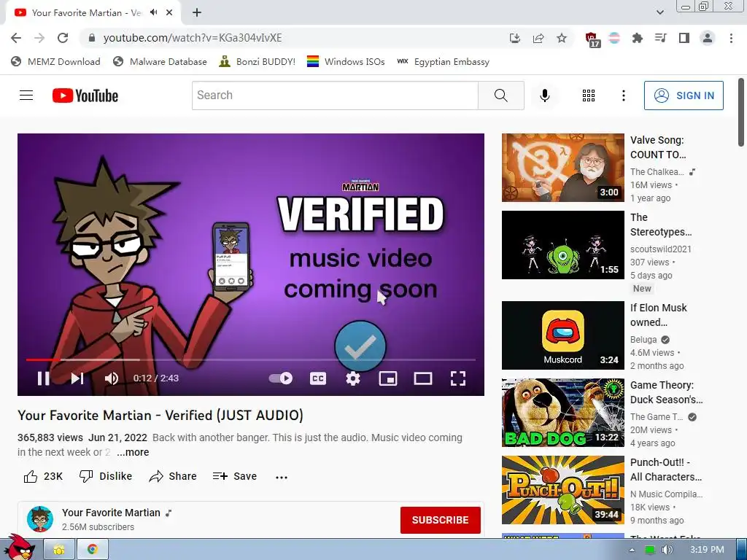Open Chrome profile avatar
Screen dimensions: 747x560
(708, 38)
